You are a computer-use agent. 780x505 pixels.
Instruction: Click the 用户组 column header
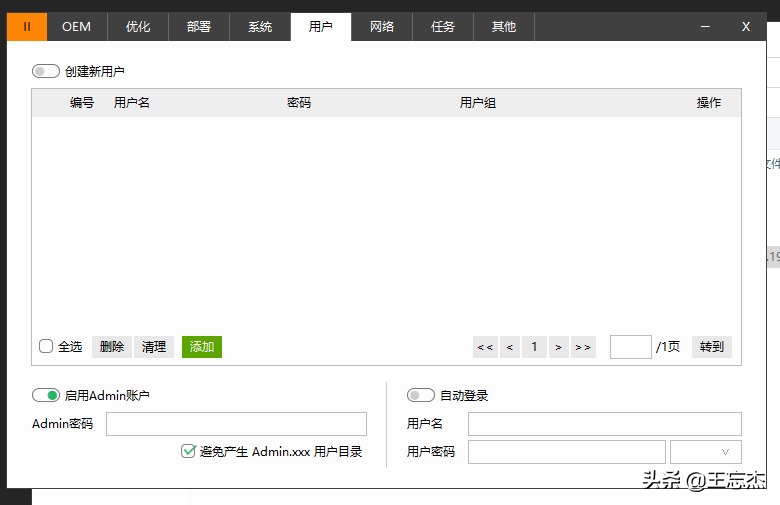[x=478, y=102]
